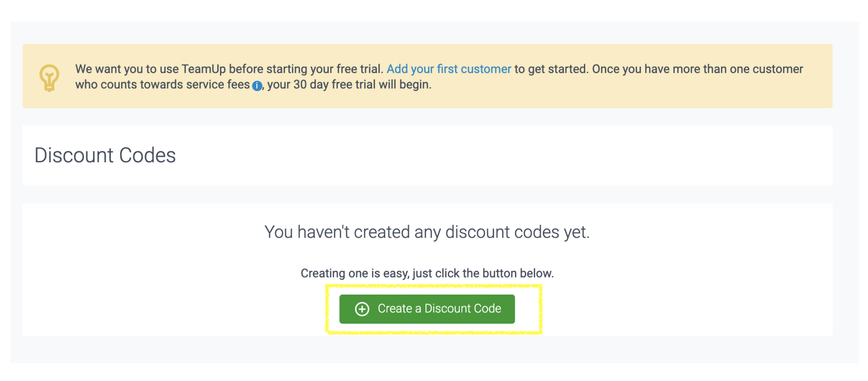Click the plus circle icon on green button
Viewport: 868px width, 381px height.
(362, 309)
